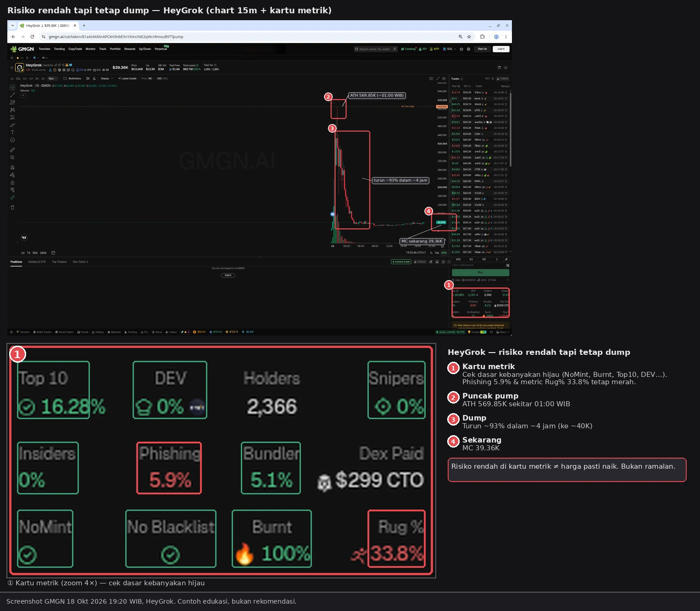Open the Chrome profile icon
The height and width of the screenshot is (611, 700).
tap(496, 37)
